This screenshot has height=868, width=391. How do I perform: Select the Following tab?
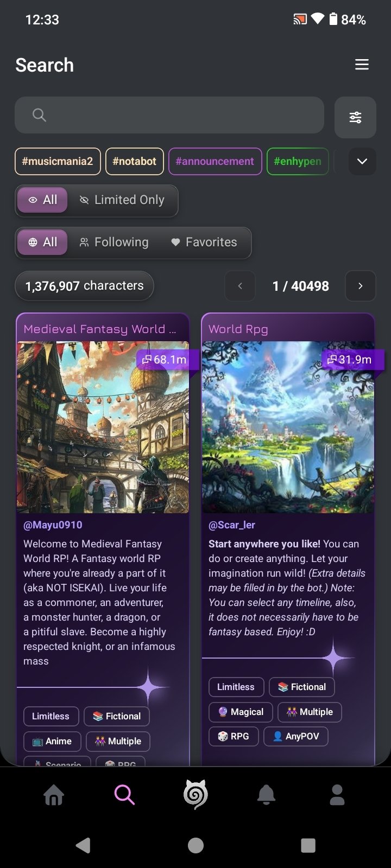(114, 242)
